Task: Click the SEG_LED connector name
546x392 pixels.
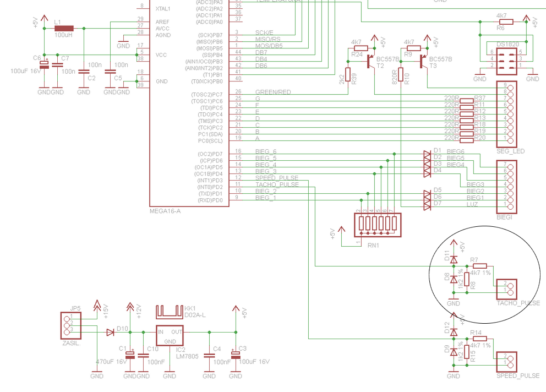Action: 510,151
